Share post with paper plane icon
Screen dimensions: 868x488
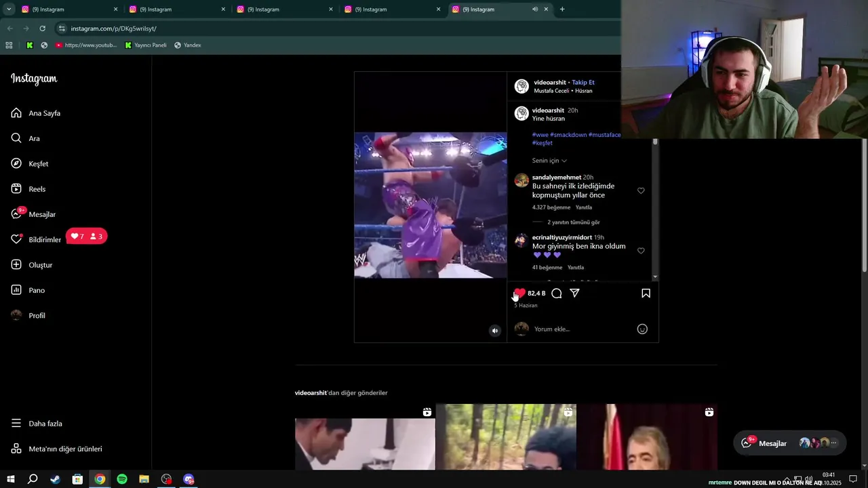coord(574,293)
